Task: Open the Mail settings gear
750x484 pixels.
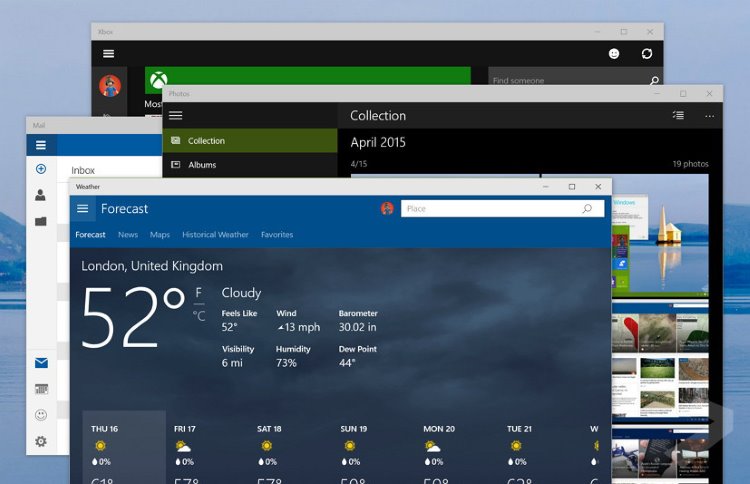Action: click(41, 441)
